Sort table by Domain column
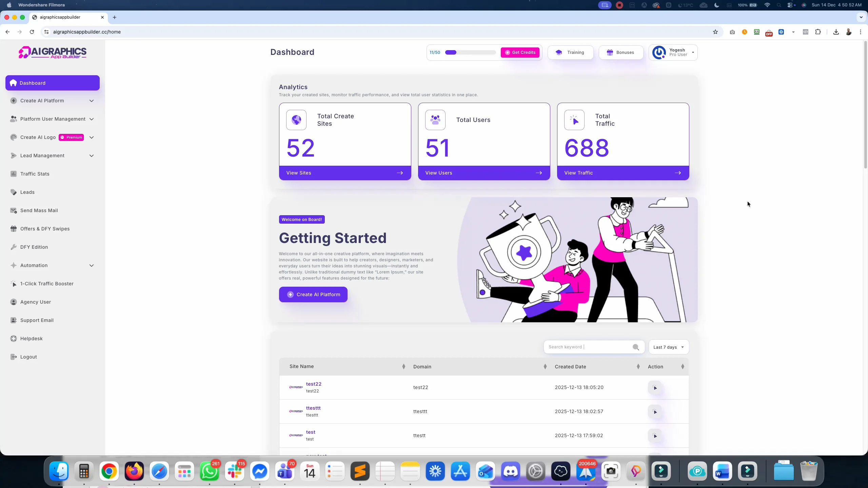The width and height of the screenshot is (868, 488). tap(545, 367)
